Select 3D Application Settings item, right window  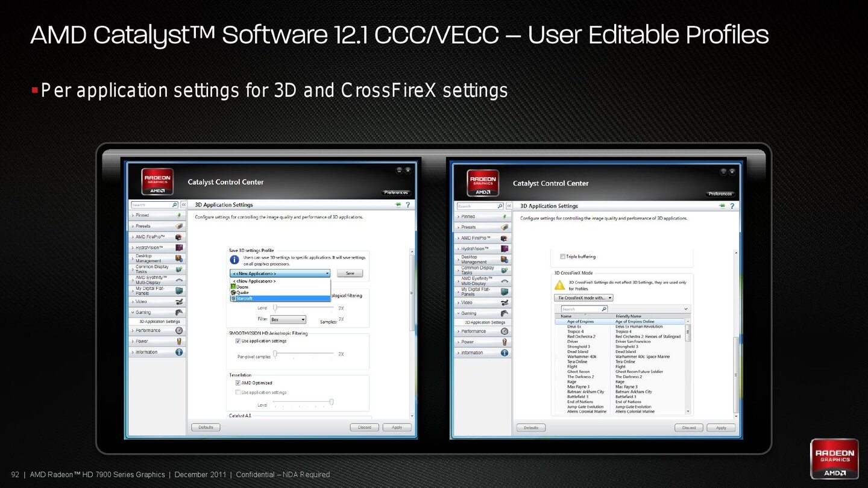coord(485,322)
